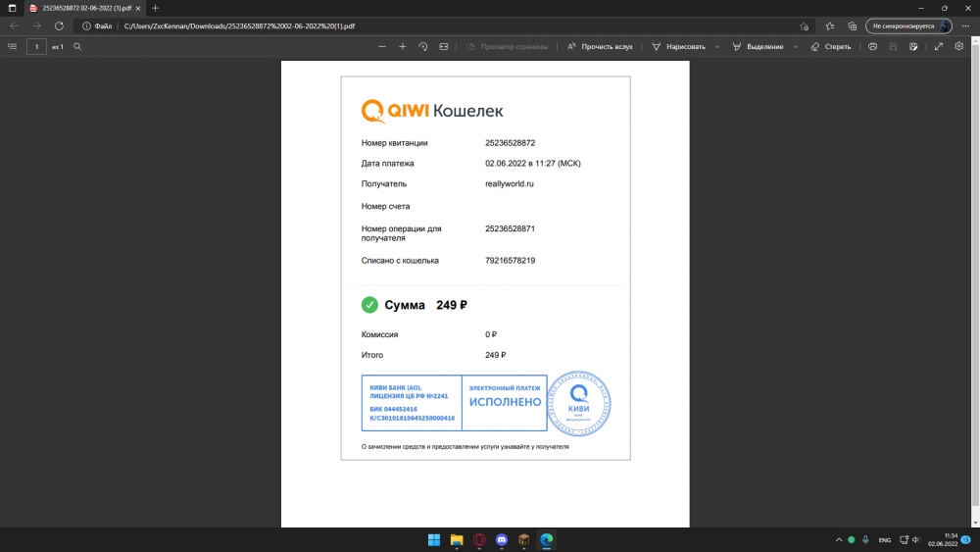Screen dimensions: 980x552
Task: Open the Не синхронизируется profile button
Action: coord(908,26)
